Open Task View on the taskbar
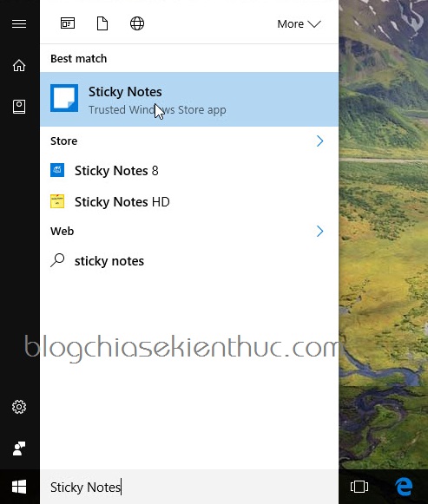Image resolution: width=428 pixels, height=504 pixels. click(359, 487)
